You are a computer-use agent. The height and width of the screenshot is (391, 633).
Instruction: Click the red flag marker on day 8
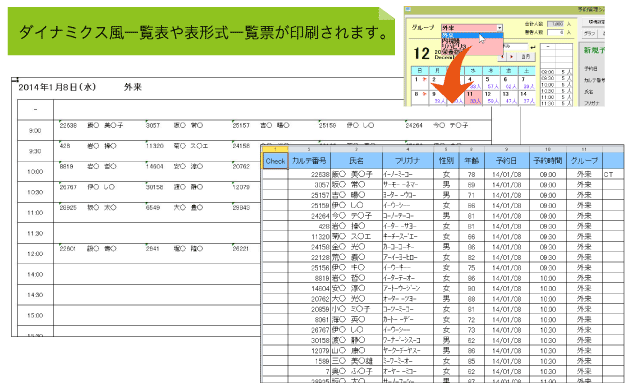tap(424, 94)
